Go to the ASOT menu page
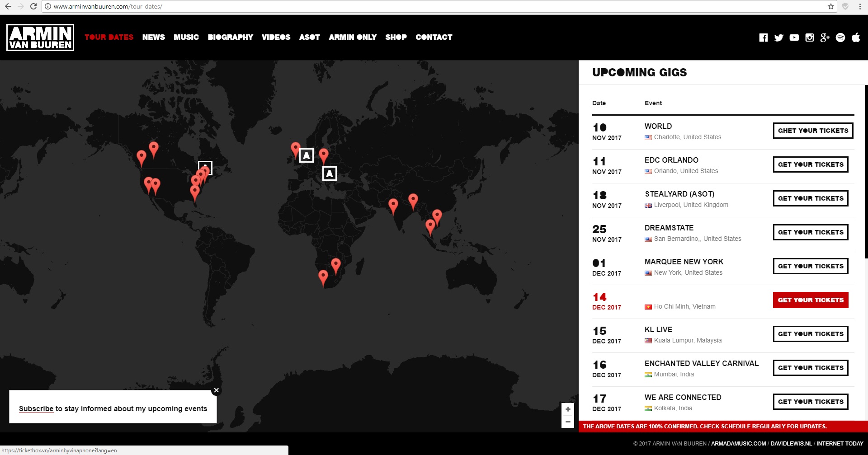This screenshot has height=455, width=868. 309,38
